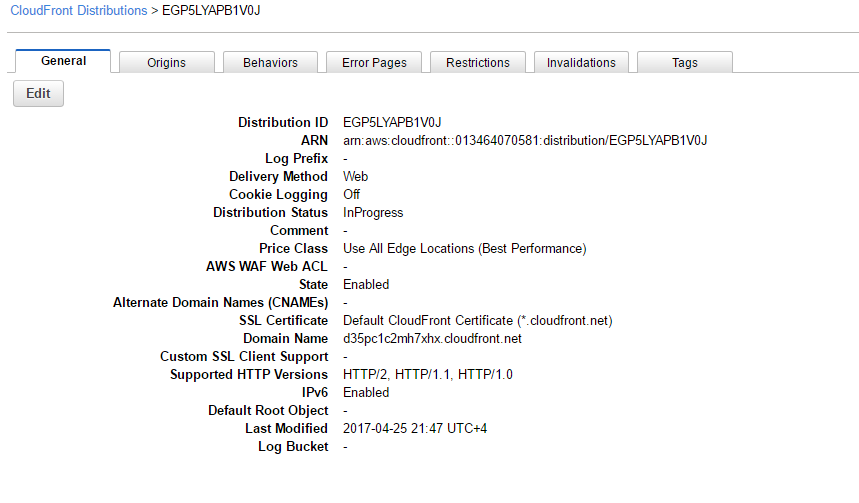Image resolution: width=859 pixels, height=503 pixels.
Task: Click the SSL Certificate label
Action: point(283,321)
